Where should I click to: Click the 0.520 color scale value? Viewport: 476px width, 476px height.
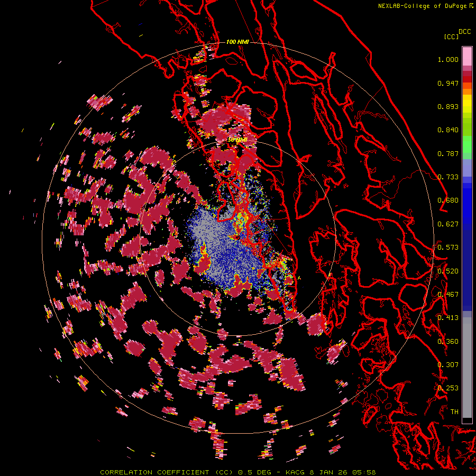coord(448,271)
